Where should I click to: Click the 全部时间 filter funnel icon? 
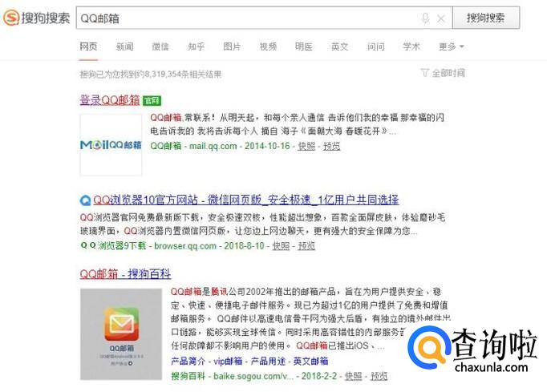click(x=424, y=73)
